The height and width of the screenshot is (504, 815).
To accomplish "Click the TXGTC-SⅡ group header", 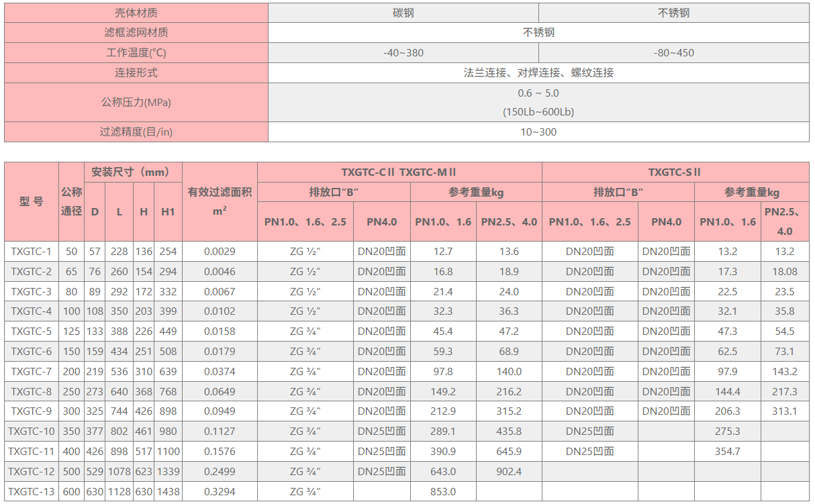I will pyautogui.click(x=675, y=172).
